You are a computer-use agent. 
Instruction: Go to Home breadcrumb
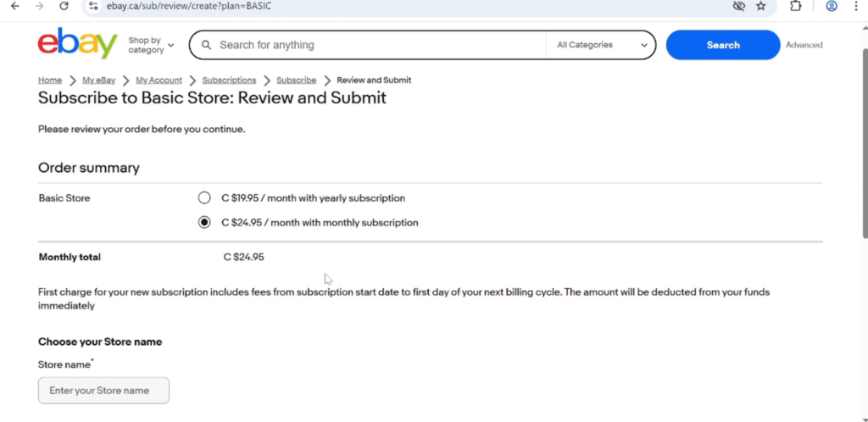[x=50, y=81]
